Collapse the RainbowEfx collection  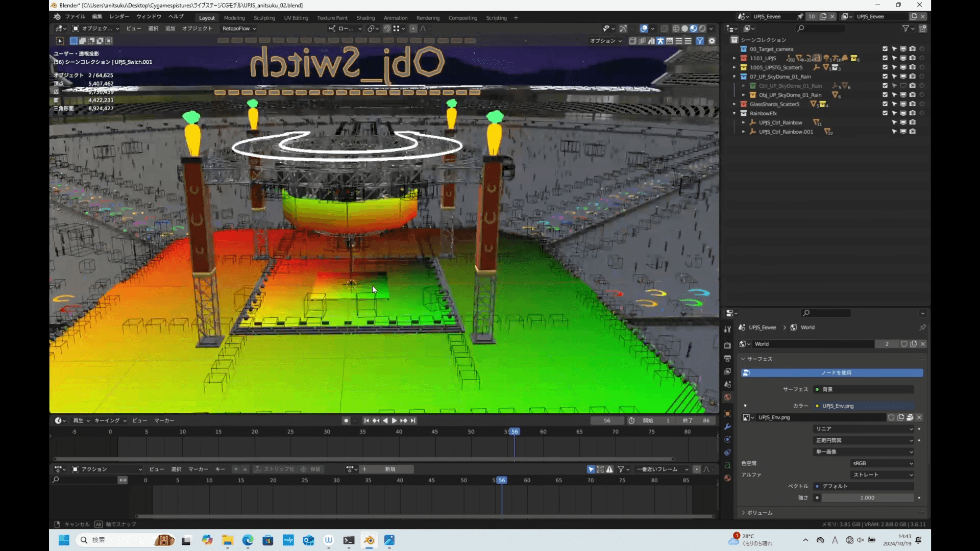pyautogui.click(x=734, y=113)
